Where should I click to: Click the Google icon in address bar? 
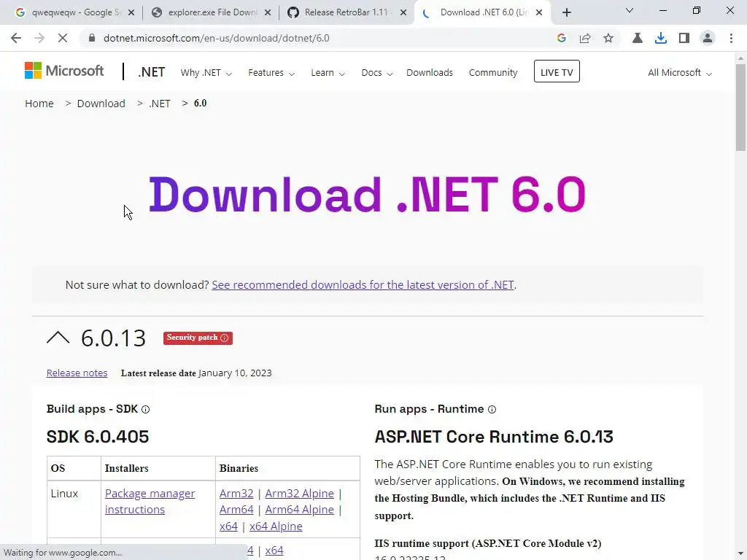[562, 38]
